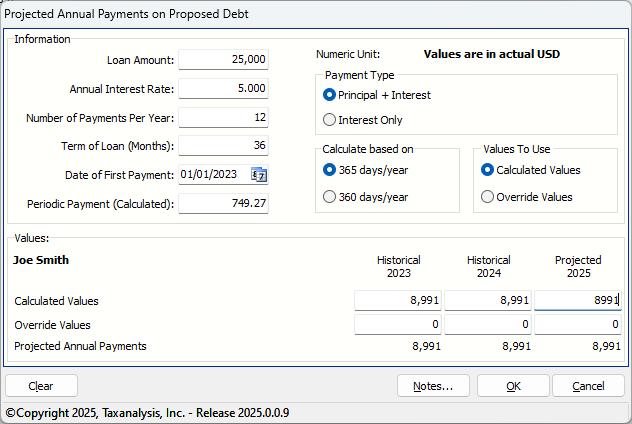The height and width of the screenshot is (424, 632).
Task: Click the dialog title Projected Annual Payments
Action: [126, 14]
